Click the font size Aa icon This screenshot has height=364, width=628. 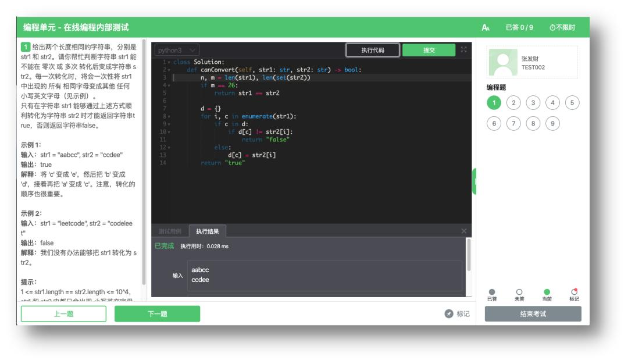tap(486, 28)
